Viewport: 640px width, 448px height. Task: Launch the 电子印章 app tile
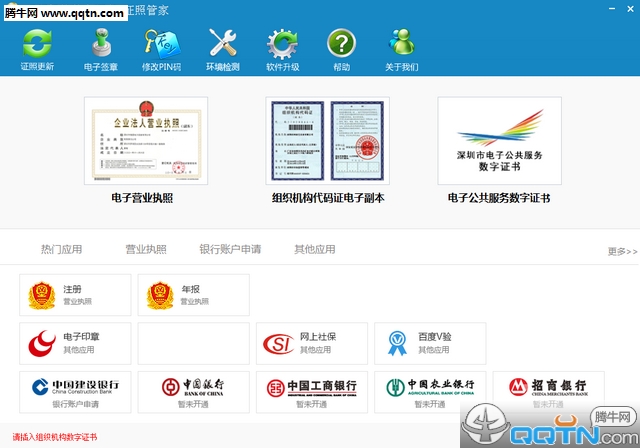(76, 344)
